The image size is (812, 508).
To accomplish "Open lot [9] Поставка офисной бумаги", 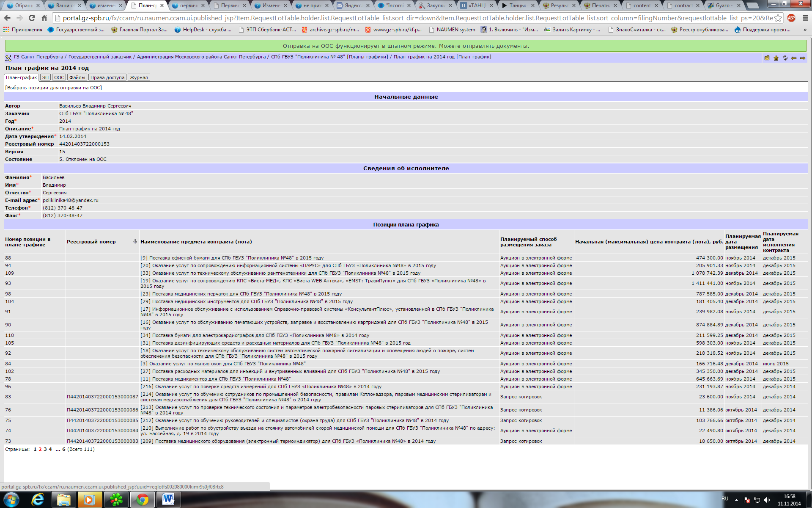I will point(232,258).
